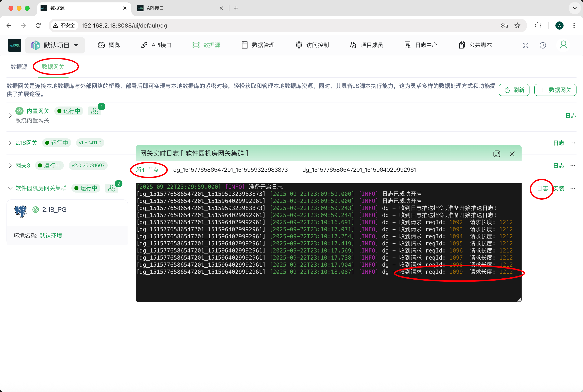Click the add 数据网关 button
The height and width of the screenshot is (392, 583).
(555, 90)
